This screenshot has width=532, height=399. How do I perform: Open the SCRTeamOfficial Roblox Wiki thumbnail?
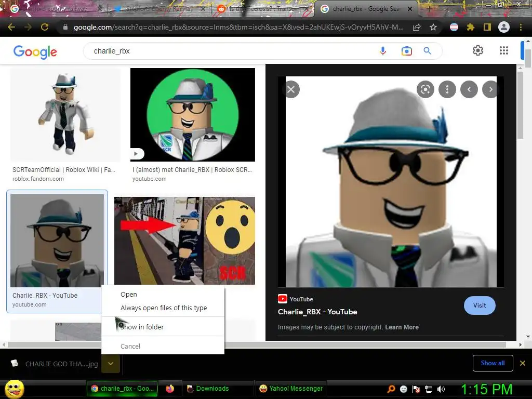coord(65,115)
